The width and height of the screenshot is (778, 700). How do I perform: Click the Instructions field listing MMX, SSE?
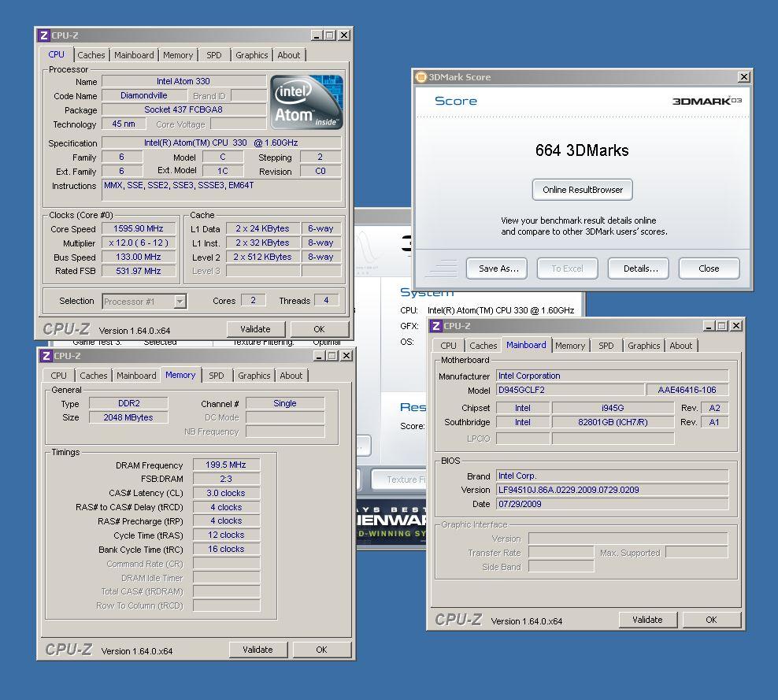click(221, 190)
